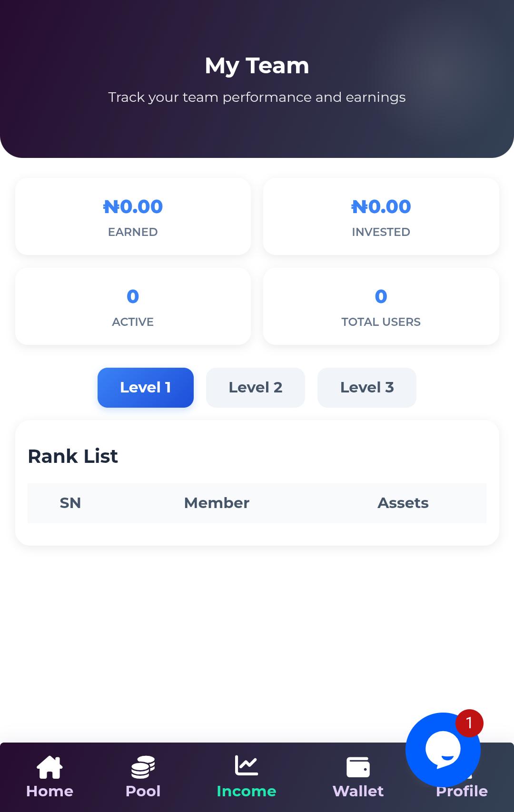Tap the Wallet label in navigation
The height and width of the screenshot is (812, 514).
pyautogui.click(x=358, y=791)
